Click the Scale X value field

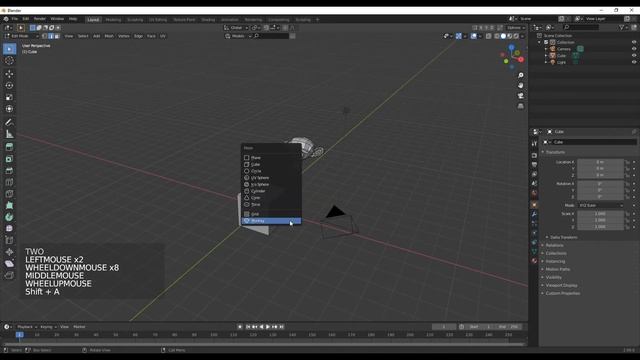[600, 214]
